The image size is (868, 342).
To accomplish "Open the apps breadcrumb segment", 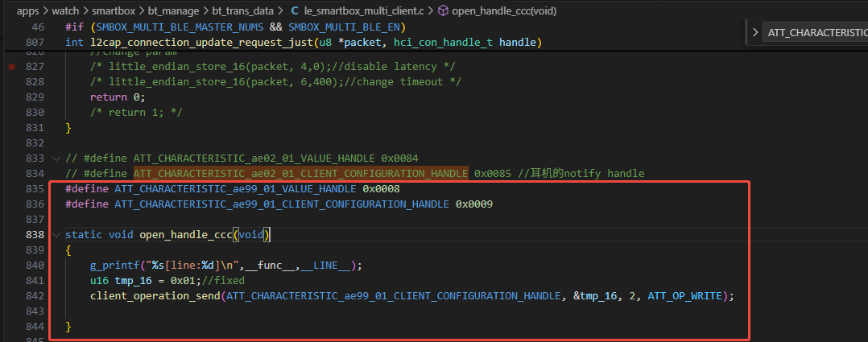I will click(x=27, y=10).
